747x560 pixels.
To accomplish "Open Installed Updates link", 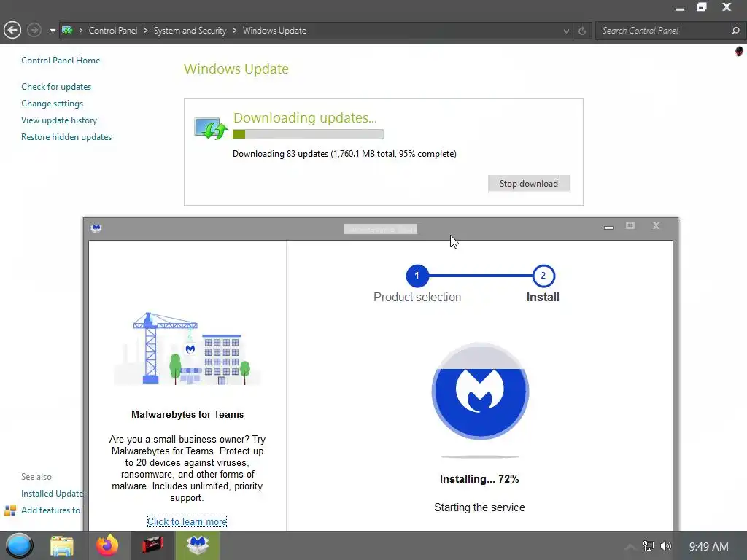I will pos(52,494).
